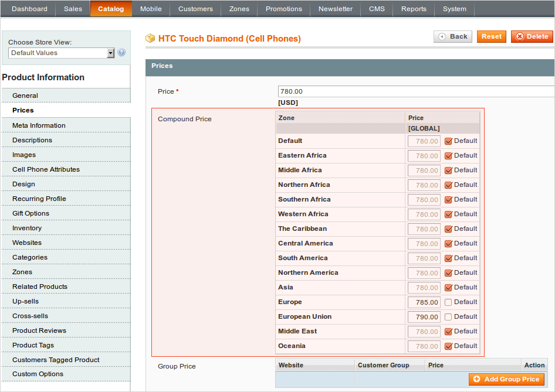The width and height of the screenshot is (555, 392).
Task: Open the Choose Store View dropdown
Action: tap(61, 53)
